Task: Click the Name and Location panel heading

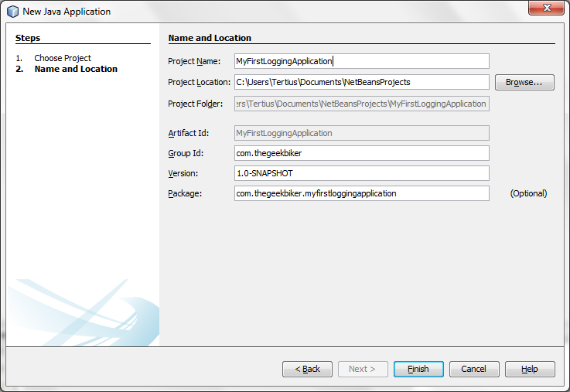Action: click(x=210, y=38)
